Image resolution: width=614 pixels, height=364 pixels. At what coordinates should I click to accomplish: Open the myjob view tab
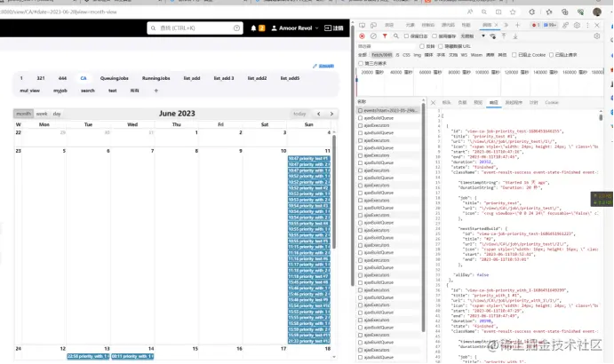click(x=60, y=91)
